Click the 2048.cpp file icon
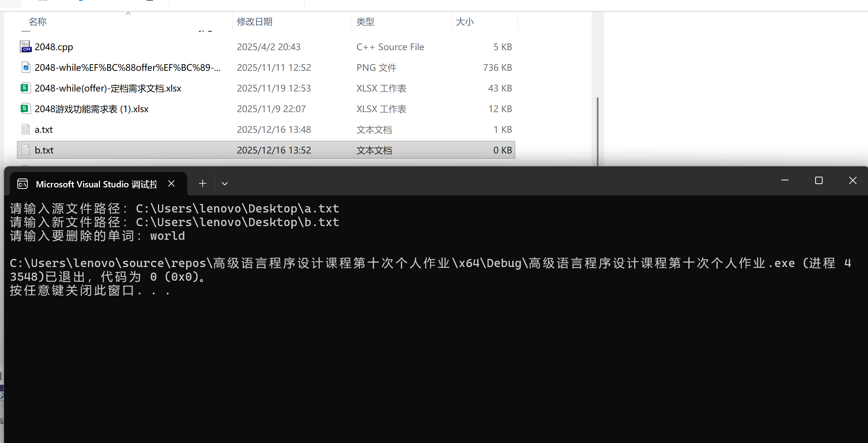 pos(25,47)
